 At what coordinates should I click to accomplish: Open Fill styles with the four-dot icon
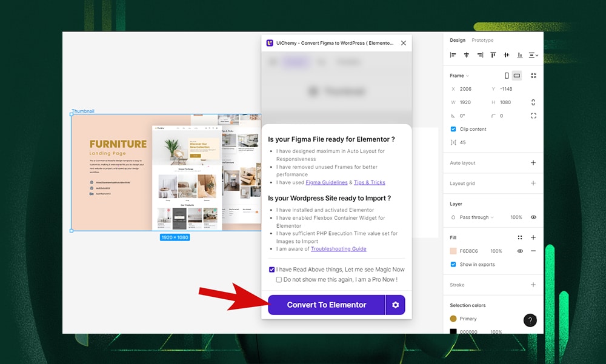(520, 237)
